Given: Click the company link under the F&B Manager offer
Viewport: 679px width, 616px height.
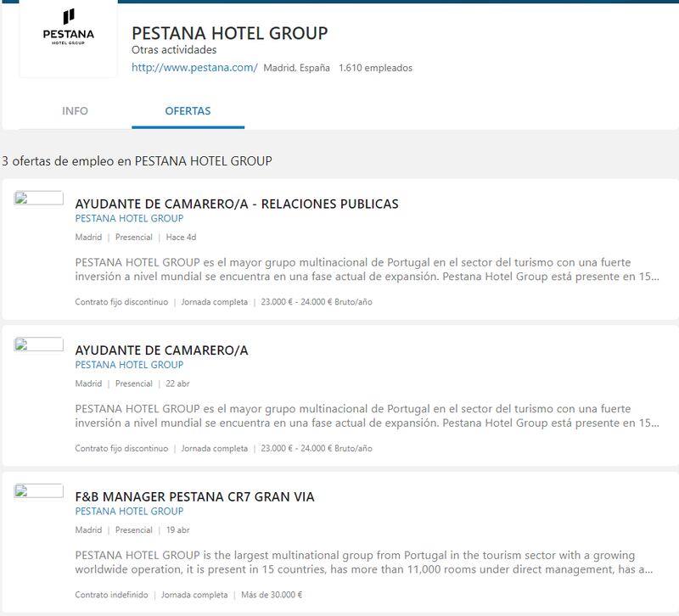Looking at the screenshot, I should [129, 512].
